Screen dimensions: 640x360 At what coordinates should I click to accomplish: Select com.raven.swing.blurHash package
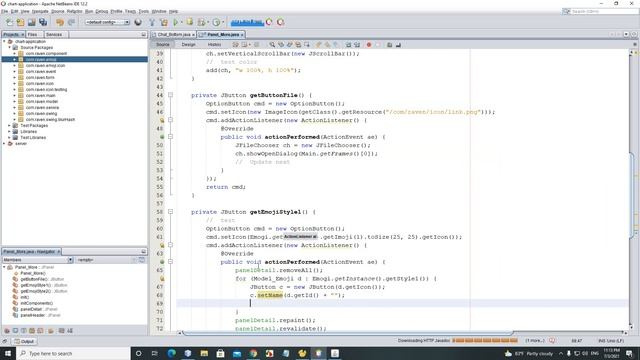[x=50, y=120]
